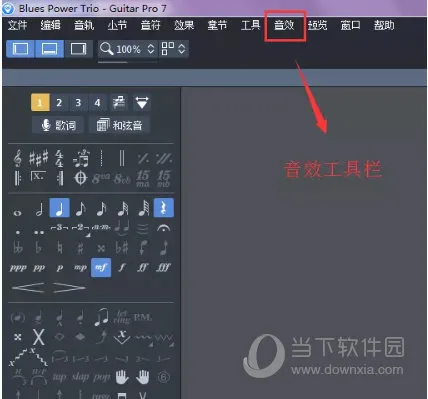Toggle the bottom global view panel
428x399 pixels.
[49, 49]
